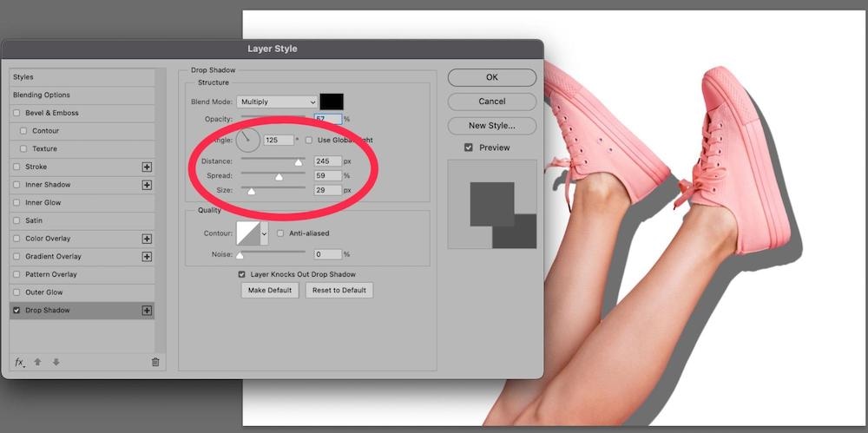
Task: Enable the Bevel & Emboss checkbox
Action: point(16,113)
